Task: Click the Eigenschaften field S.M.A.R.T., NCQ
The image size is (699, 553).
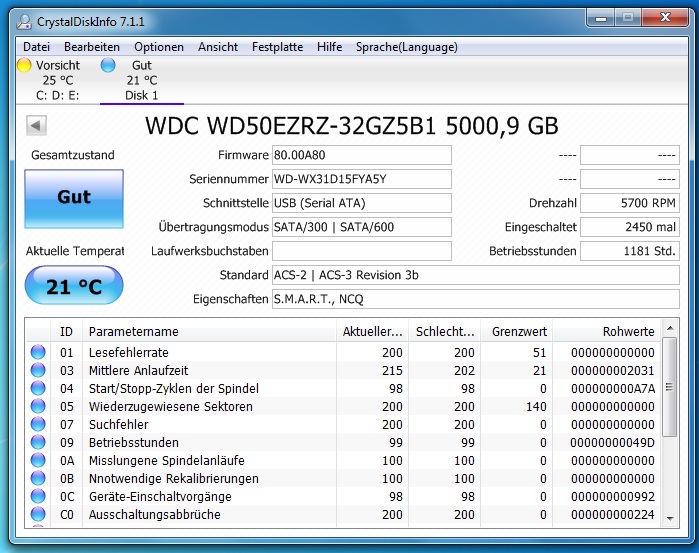Action: 476,299
